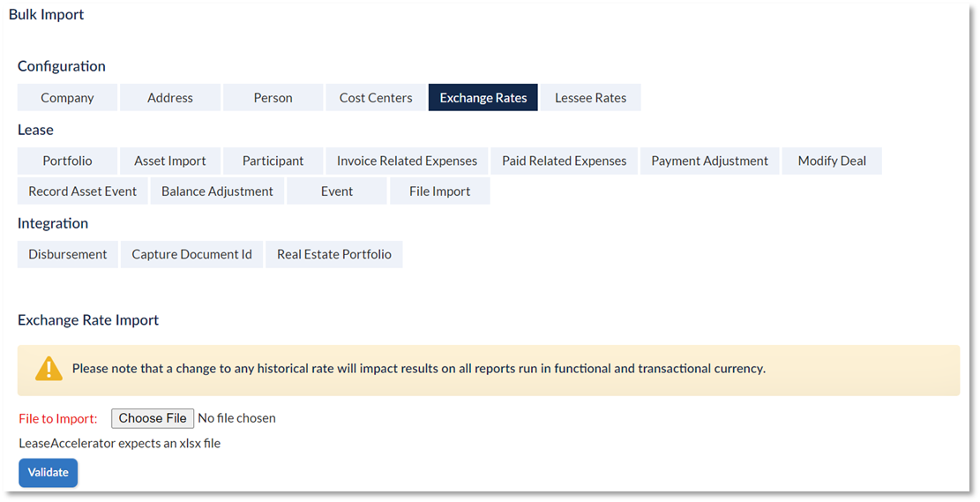Viewport: 980px width, 502px height.
Task: Choose the Person import option
Action: point(273,98)
